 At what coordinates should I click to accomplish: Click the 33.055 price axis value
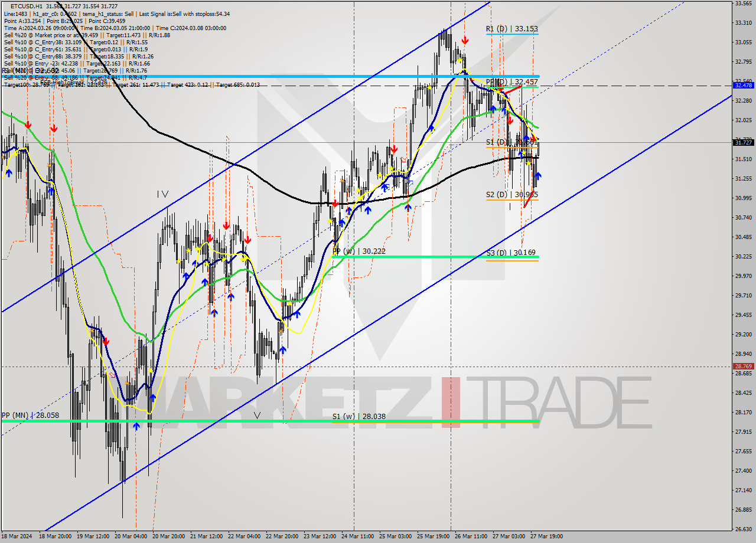[743, 42]
